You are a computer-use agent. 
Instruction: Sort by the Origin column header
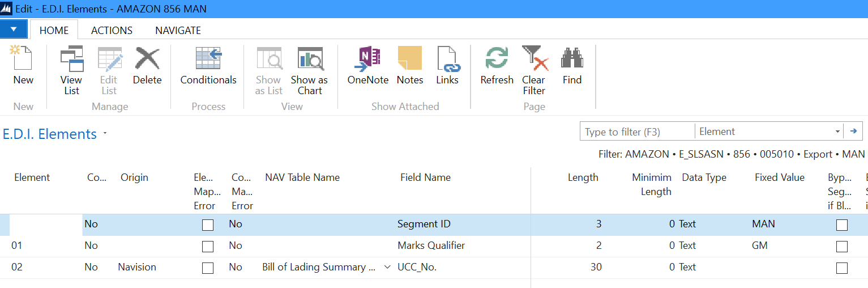coord(134,177)
